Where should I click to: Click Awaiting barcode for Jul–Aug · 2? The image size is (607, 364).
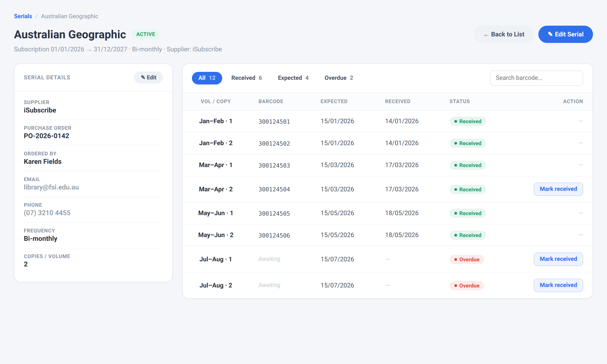[269, 285]
